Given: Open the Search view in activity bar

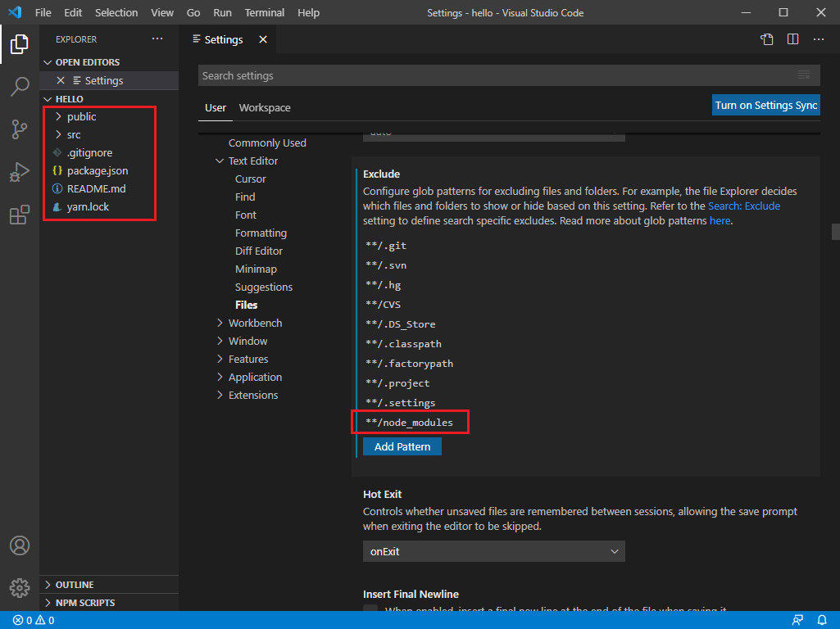Looking at the screenshot, I should tap(20, 86).
